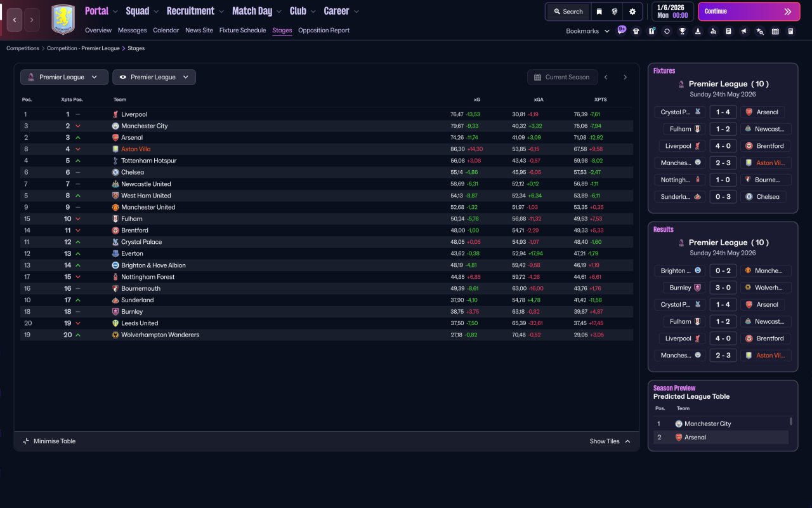The height and width of the screenshot is (508, 812).
Task: Sort table by the xGA column header
Action: coord(539,100)
